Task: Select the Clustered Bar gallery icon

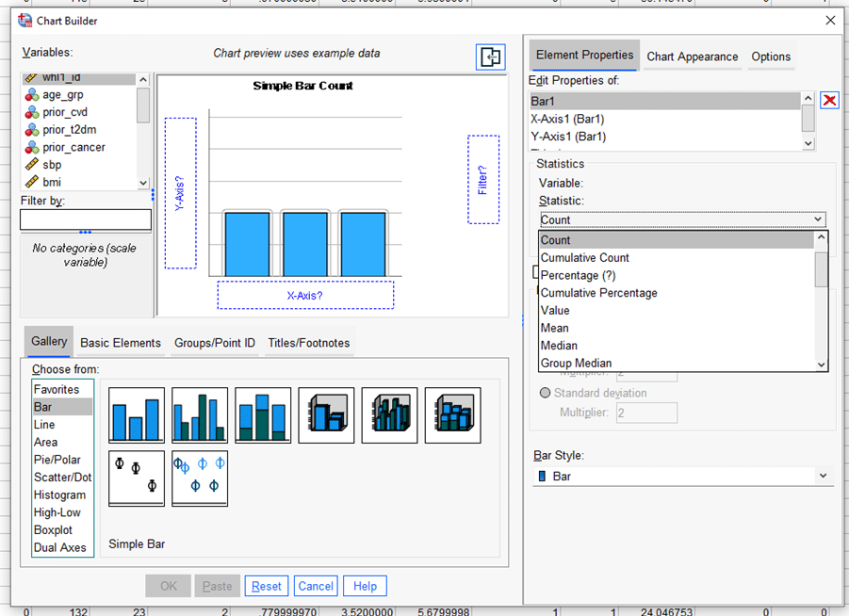Action: point(199,414)
